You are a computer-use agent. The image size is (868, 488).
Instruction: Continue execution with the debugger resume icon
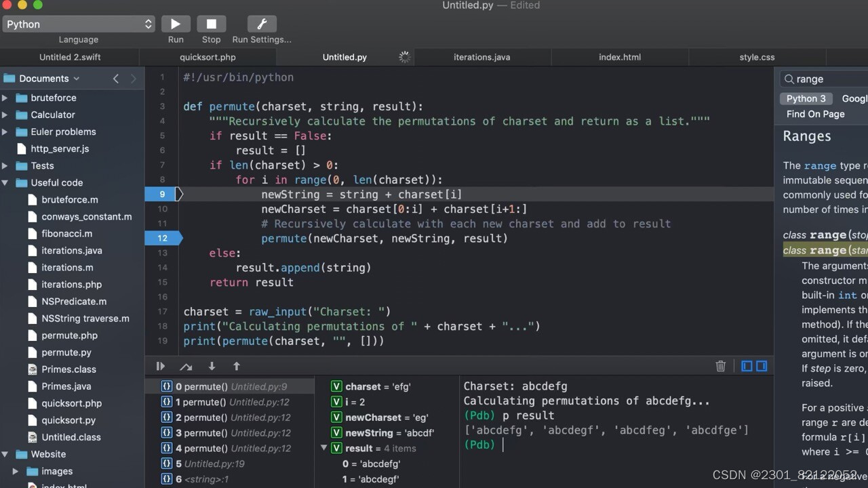160,366
